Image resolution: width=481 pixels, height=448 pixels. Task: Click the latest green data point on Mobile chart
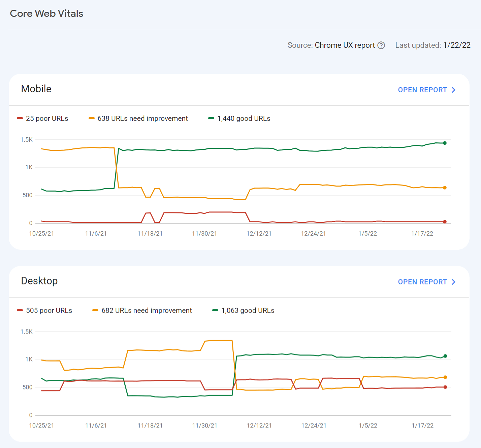click(445, 142)
